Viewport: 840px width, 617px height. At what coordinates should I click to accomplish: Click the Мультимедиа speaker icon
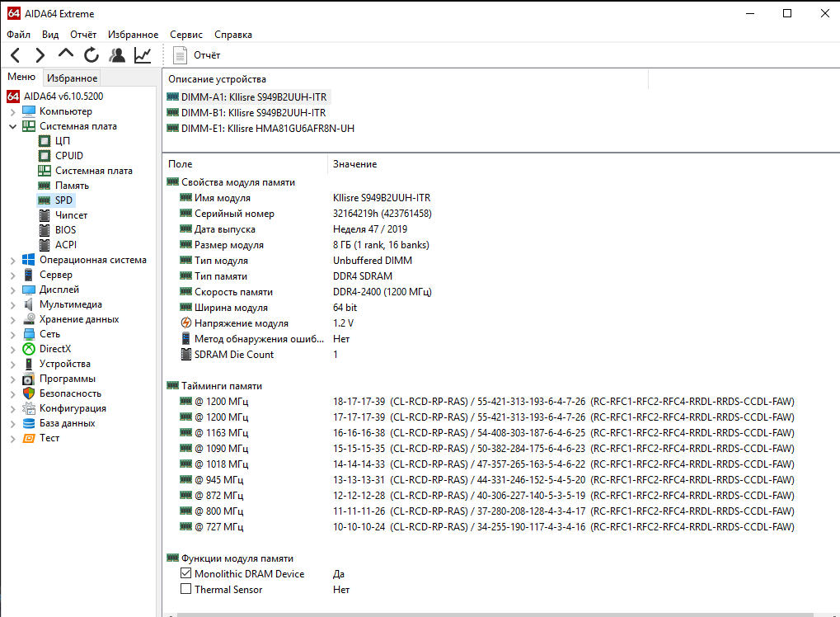pos(28,304)
